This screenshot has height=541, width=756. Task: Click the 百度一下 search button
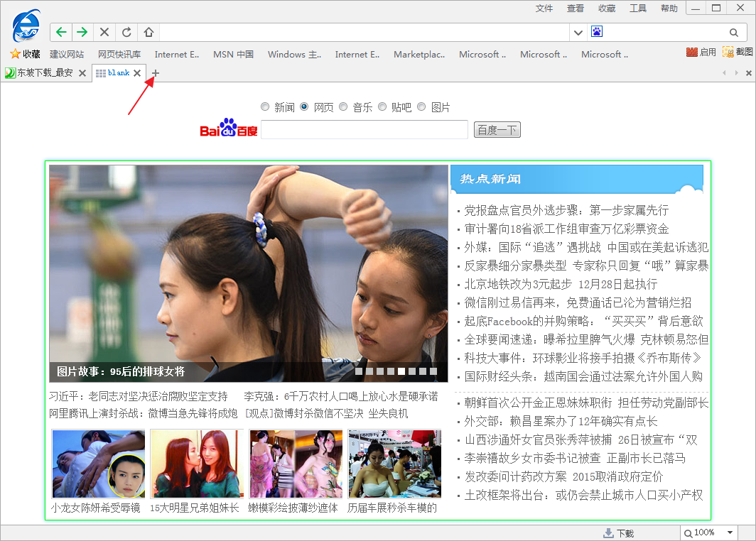pos(497,130)
